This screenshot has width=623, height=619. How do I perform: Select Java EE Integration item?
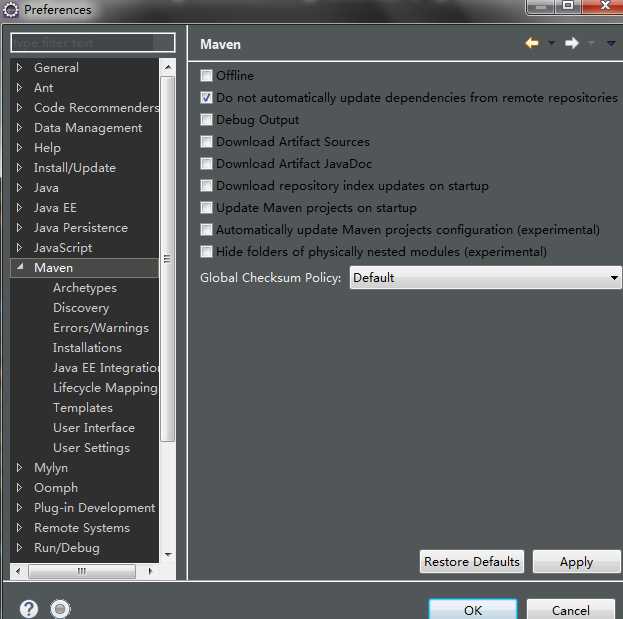click(x=106, y=368)
